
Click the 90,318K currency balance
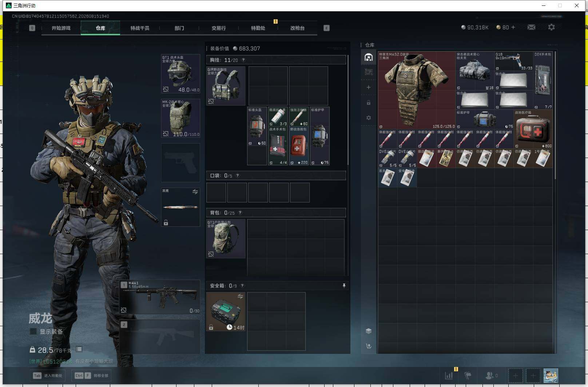(475, 27)
